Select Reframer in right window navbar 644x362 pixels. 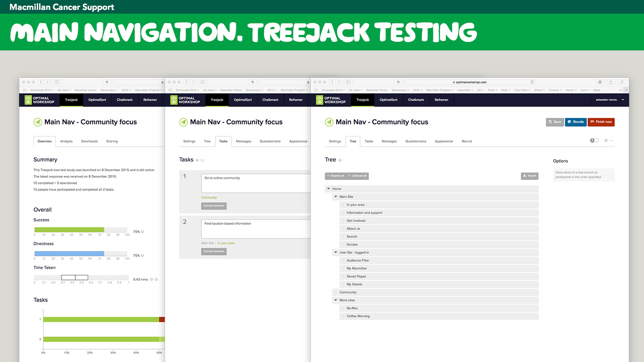[x=442, y=100]
